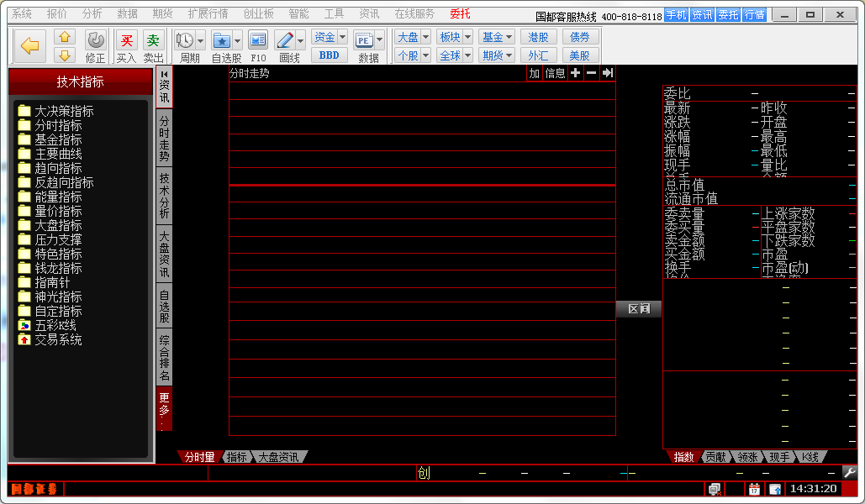Viewport: 865px width, 504px height.
Task: Switch to the 贡献 tab
Action: tap(715, 457)
